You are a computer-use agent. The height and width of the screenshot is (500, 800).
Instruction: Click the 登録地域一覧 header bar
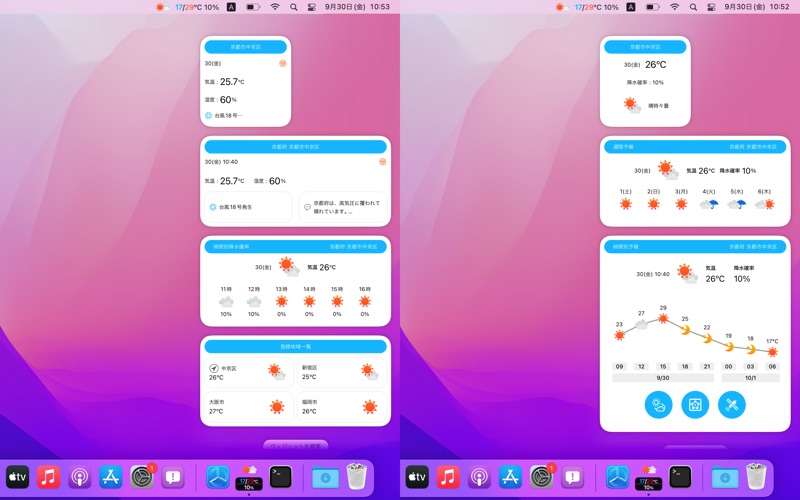(295, 346)
